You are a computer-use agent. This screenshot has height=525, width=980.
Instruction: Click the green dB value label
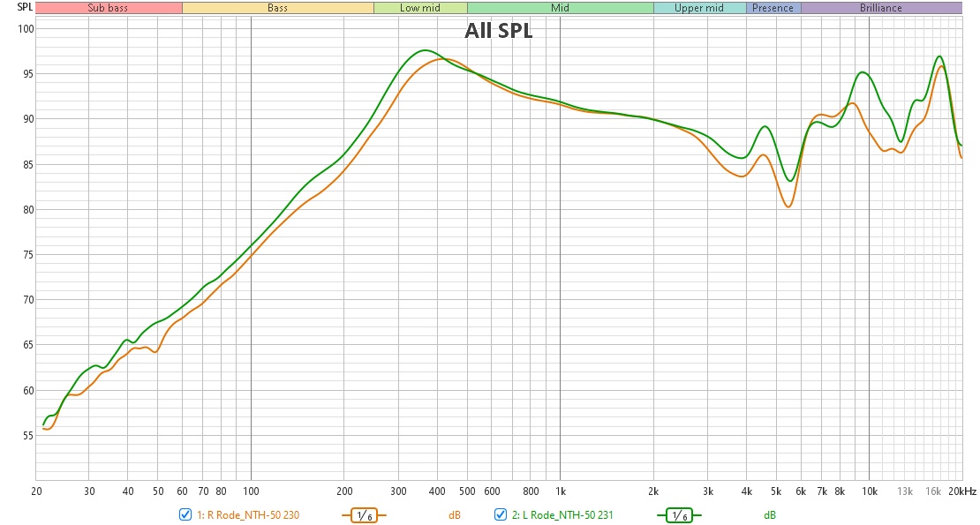(x=769, y=515)
